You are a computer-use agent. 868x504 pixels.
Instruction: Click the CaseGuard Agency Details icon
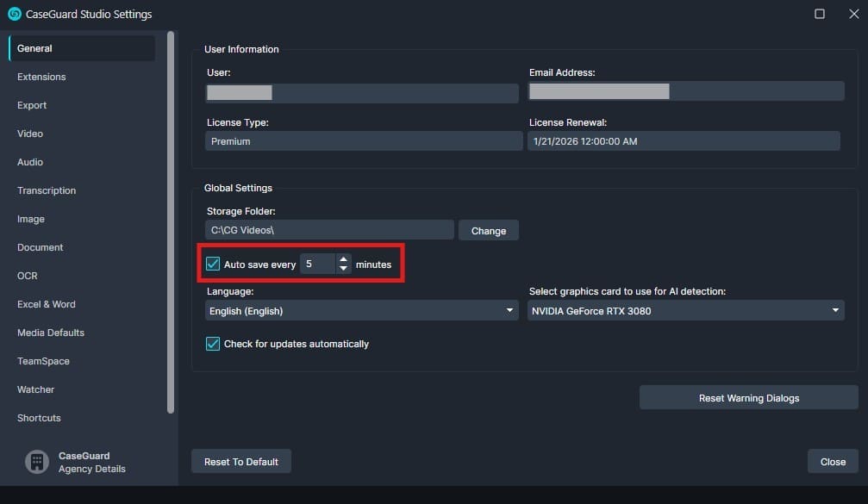[x=36, y=461]
